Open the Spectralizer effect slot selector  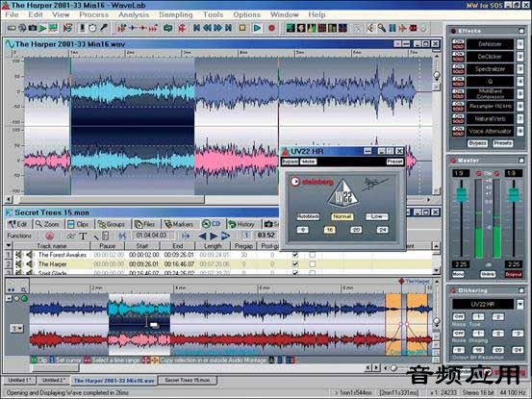490,69
